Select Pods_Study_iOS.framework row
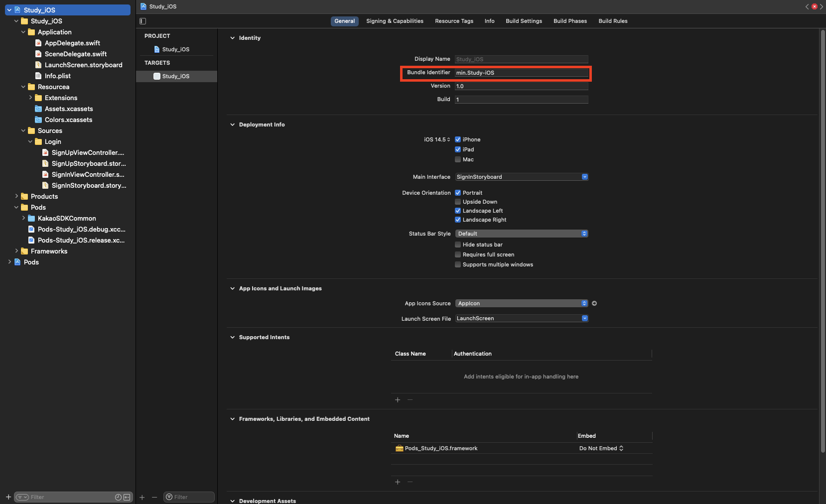This screenshot has height=504, width=826. coord(522,448)
